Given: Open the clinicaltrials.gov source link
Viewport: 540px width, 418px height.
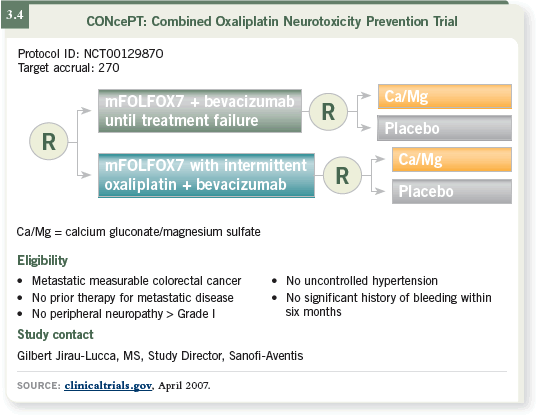Looking at the screenshot, I should pyautogui.click(x=108, y=385).
